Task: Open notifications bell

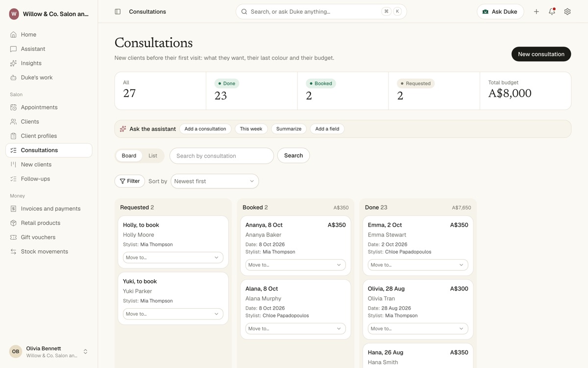Action: pyautogui.click(x=552, y=12)
